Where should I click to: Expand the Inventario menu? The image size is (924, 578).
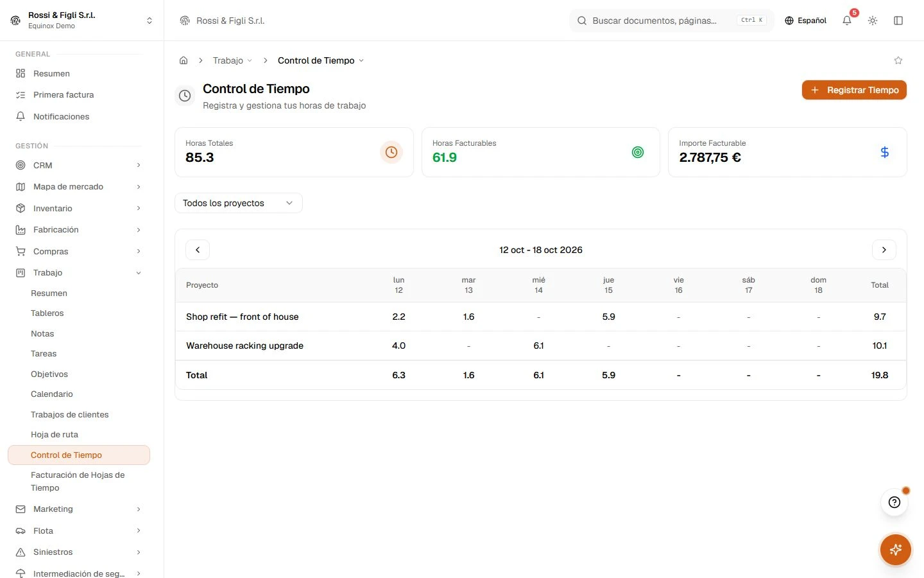[79, 208]
